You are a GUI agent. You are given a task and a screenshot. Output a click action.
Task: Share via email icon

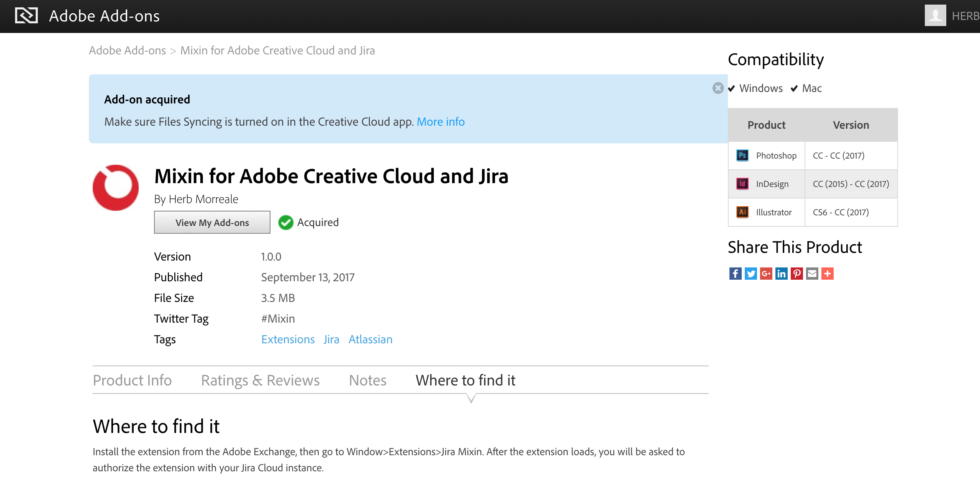click(812, 274)
